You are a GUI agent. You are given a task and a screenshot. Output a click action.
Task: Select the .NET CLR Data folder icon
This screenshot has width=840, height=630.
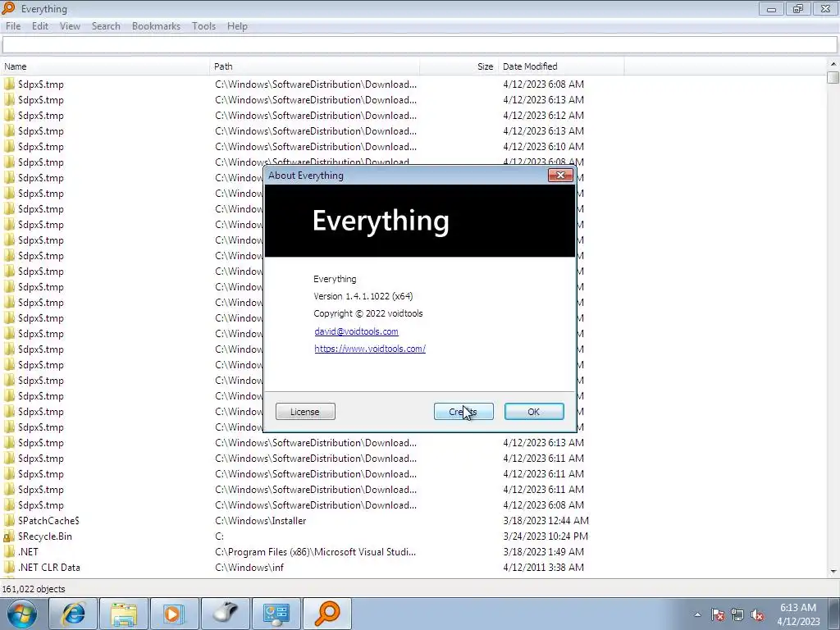click(x=9, y=568)
